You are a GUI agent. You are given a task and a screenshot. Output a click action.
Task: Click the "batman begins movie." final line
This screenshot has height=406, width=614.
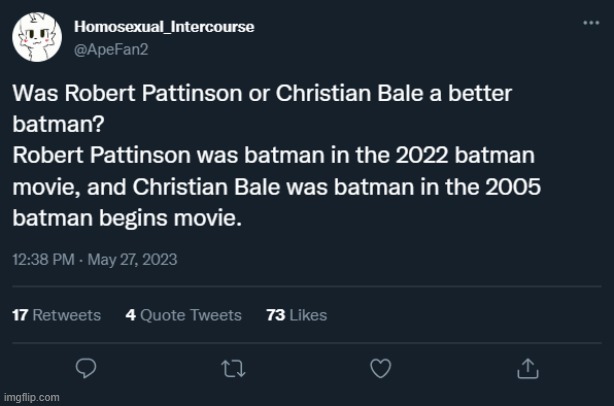click(126, 218)
